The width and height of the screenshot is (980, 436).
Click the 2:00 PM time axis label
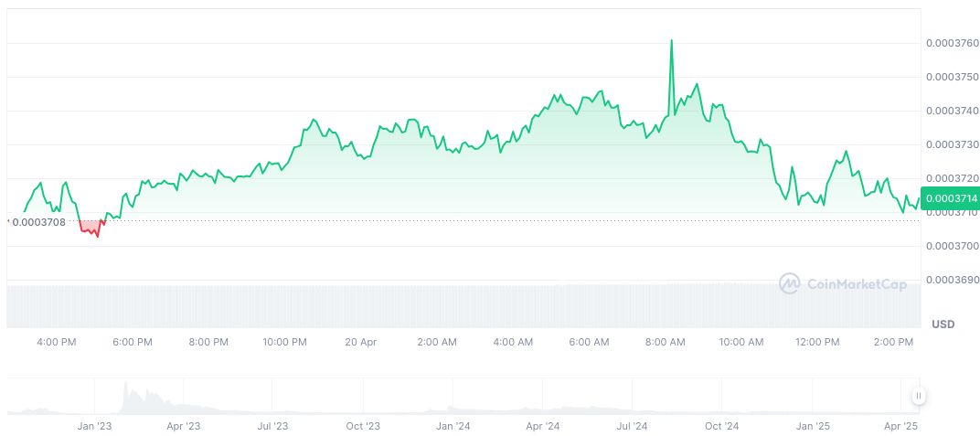(893, 343)
